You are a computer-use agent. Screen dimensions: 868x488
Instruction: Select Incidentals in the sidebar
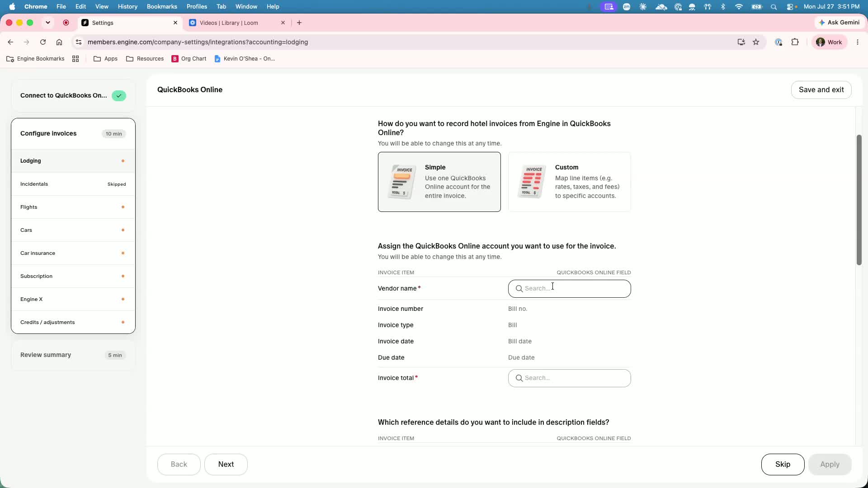[73, 184]
